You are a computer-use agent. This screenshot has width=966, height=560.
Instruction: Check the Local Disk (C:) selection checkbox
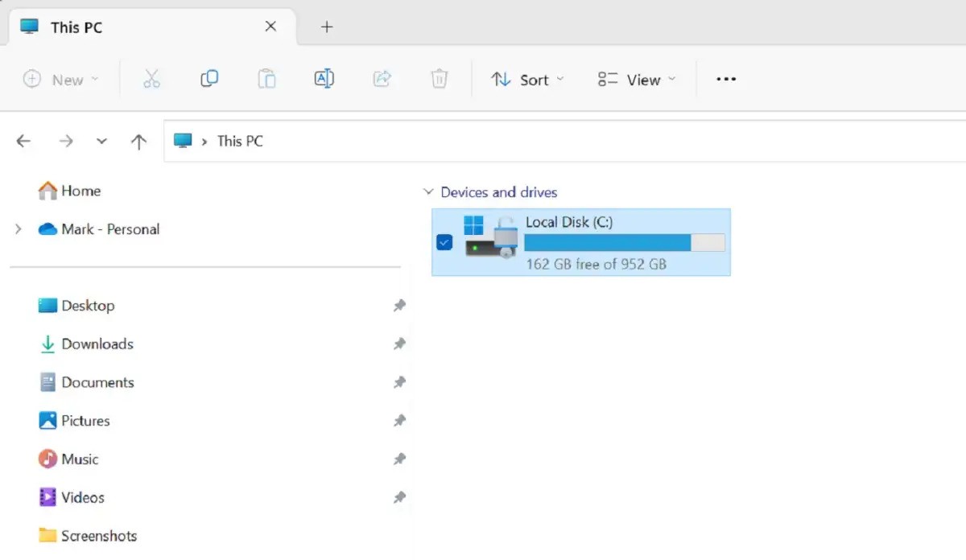(x=444, y=242)
